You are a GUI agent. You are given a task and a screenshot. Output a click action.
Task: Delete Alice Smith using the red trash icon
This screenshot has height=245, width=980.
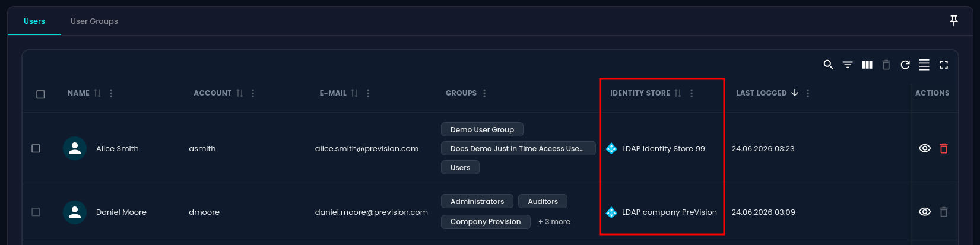[x=944, y=148]
